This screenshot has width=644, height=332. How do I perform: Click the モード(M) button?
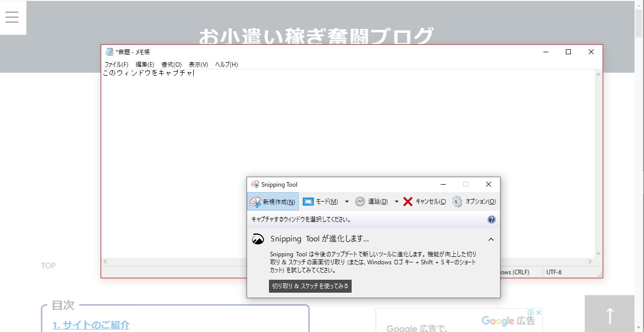(320, 202)
